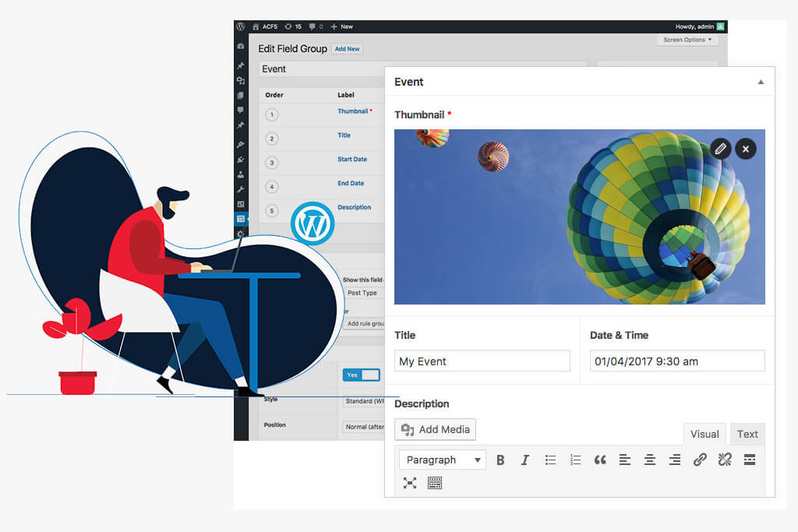
Task: Open the highlighted Custom Fields sidebar icon
Action: tap(241, 219)
